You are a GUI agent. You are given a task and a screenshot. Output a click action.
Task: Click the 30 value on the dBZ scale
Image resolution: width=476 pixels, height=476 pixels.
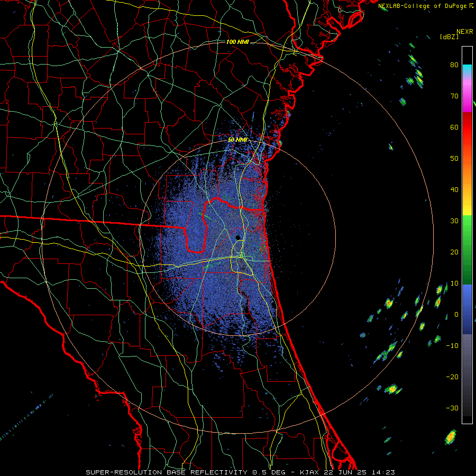tap(454, 221)
